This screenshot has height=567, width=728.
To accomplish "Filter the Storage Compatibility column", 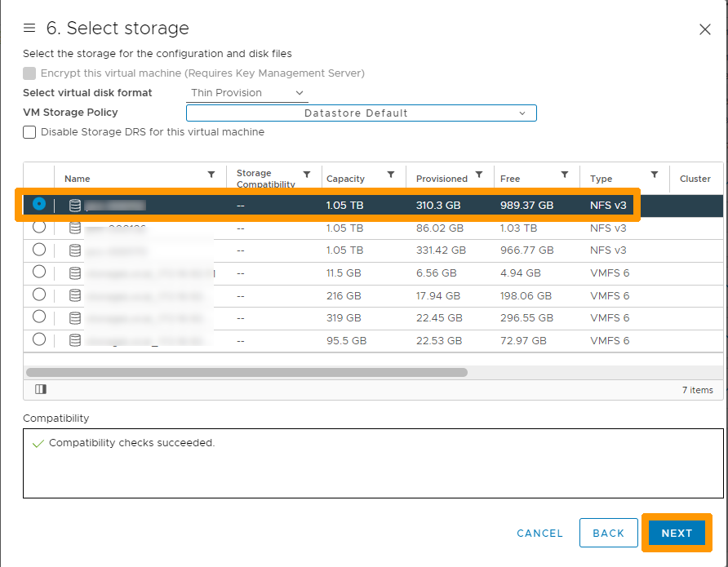I will [x=307, y=175].
